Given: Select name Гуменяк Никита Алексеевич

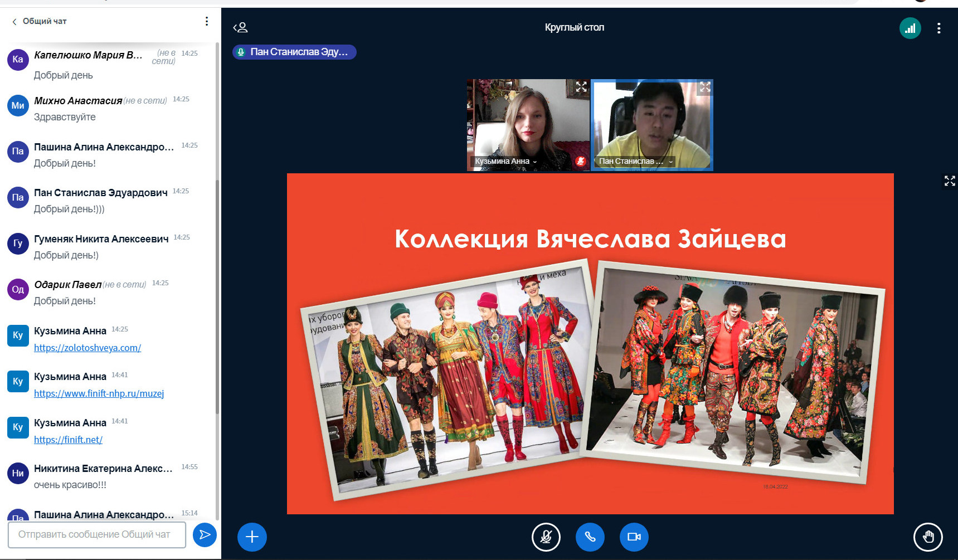Looking at the screenshot, I should pos(101,239).
